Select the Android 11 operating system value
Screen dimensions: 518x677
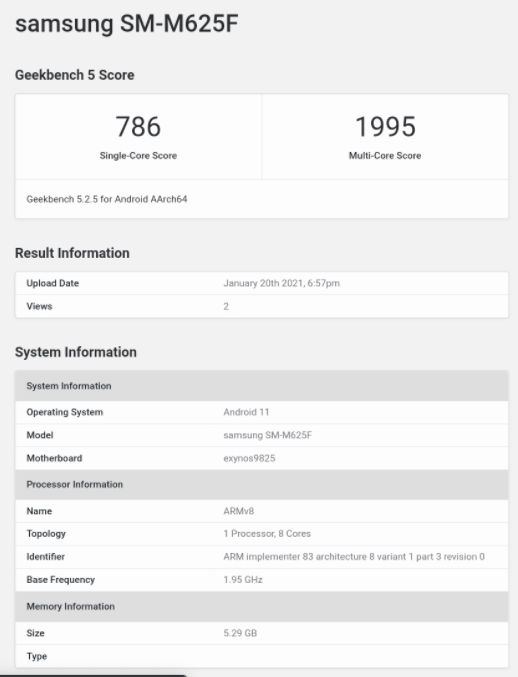246,412
